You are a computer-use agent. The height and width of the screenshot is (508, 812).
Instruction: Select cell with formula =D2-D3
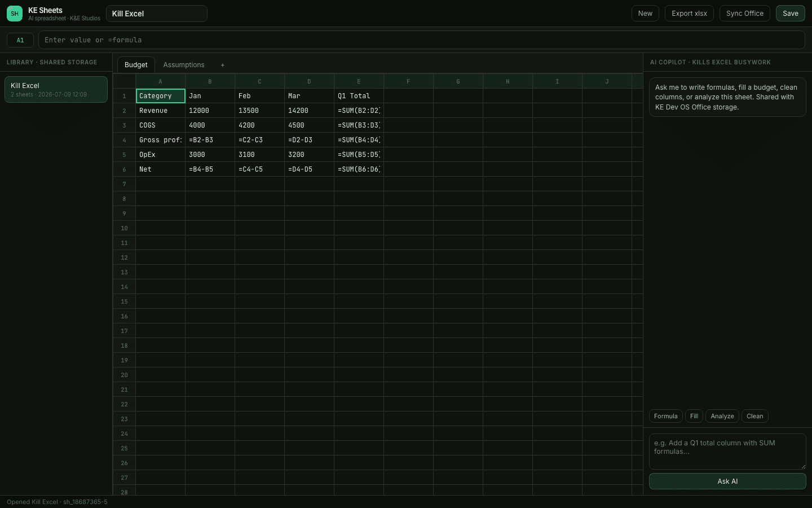coord(309,140)
